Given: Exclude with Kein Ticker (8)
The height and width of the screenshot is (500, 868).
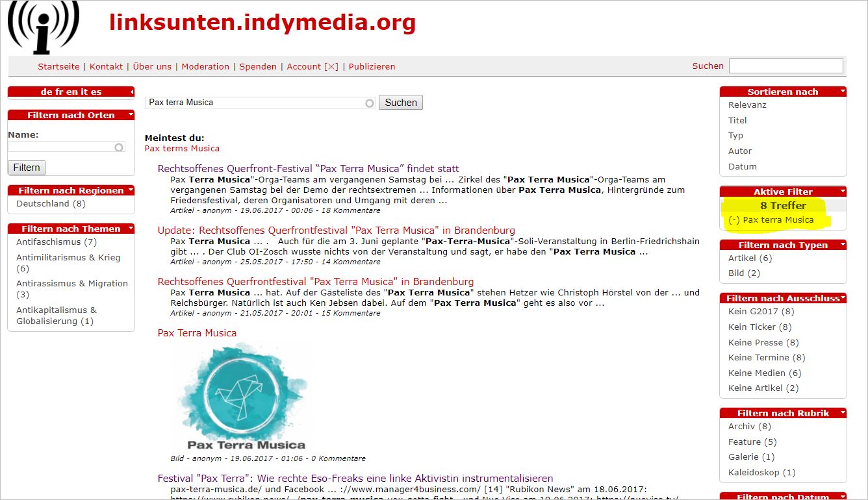Looking at the screenshot, I should click(x=760, y=327).
